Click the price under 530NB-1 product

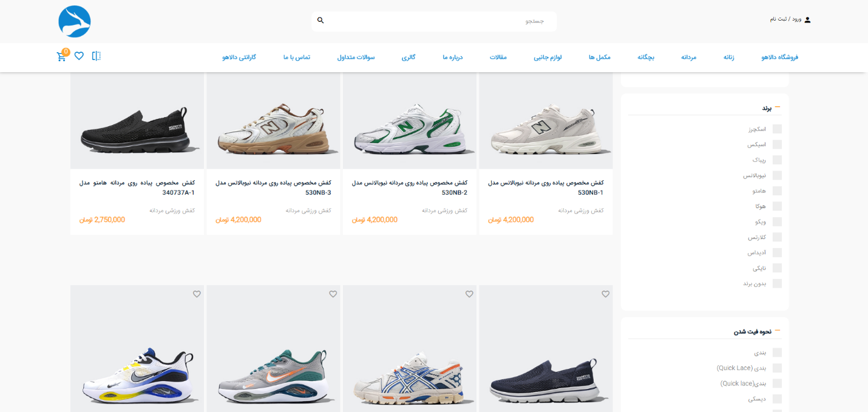point(511,220)
